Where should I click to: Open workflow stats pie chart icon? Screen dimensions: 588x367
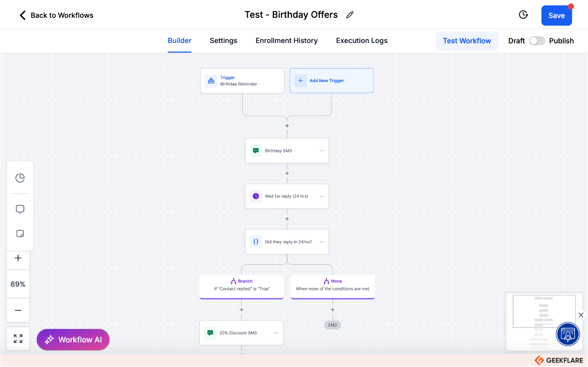click(x=20, y=178)
